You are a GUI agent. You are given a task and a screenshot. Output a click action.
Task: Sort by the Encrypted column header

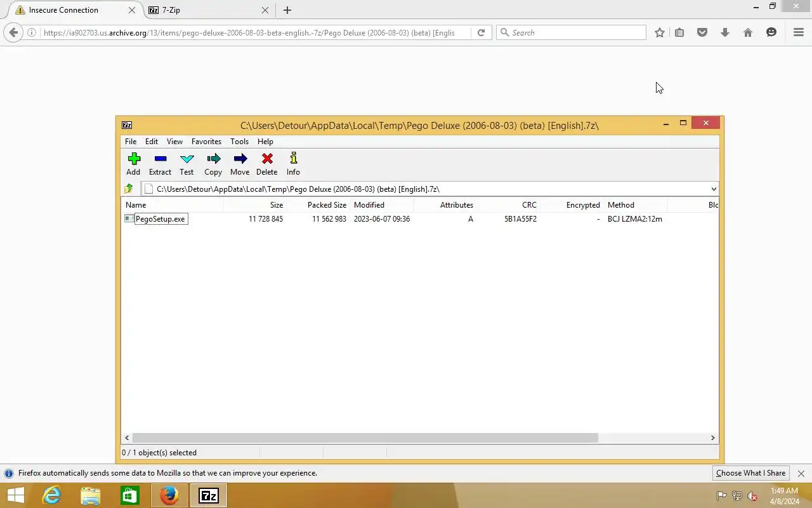click(x=572, y=205)
